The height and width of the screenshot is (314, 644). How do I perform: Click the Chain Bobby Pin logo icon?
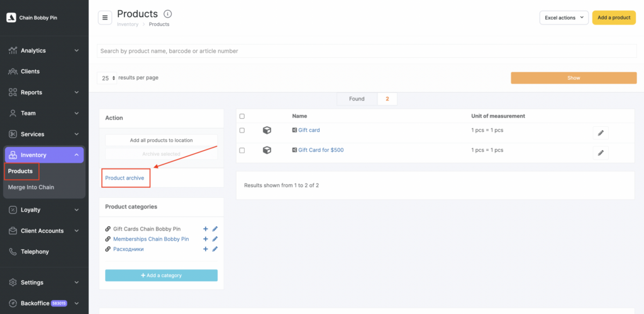point(11,18)
